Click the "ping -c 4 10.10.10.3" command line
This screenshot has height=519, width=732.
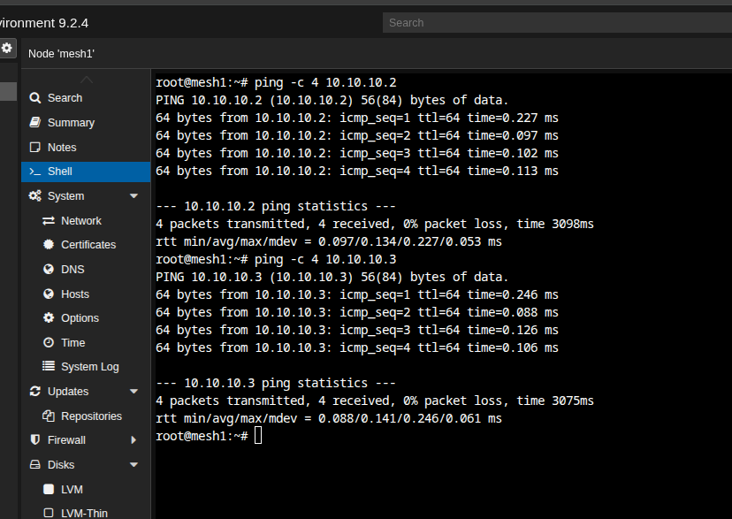coord(276,260)
